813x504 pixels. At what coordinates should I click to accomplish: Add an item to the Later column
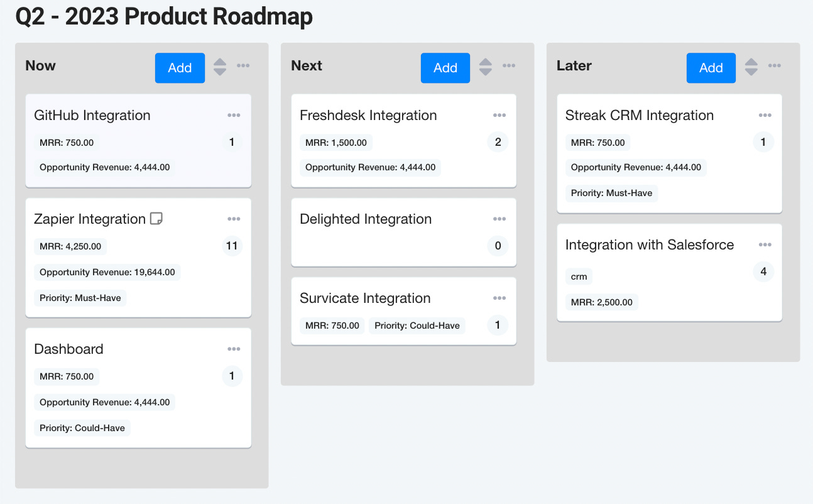(711, 68)
